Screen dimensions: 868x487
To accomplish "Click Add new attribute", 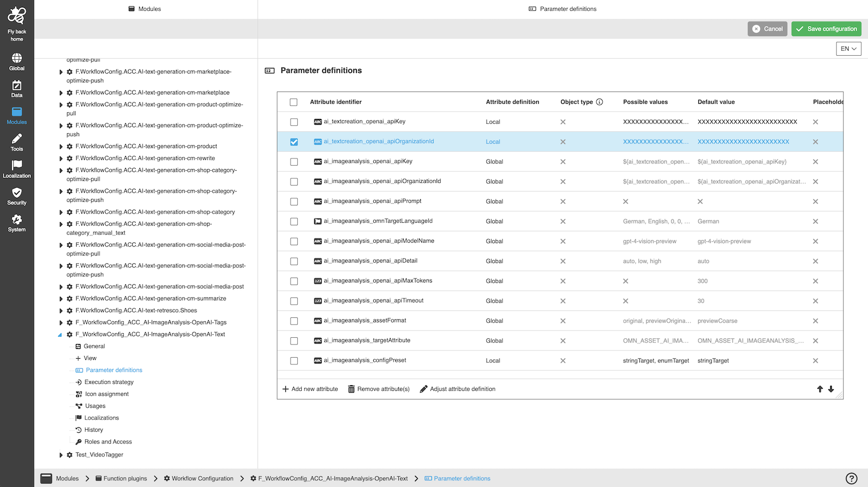I will (310, 389).
